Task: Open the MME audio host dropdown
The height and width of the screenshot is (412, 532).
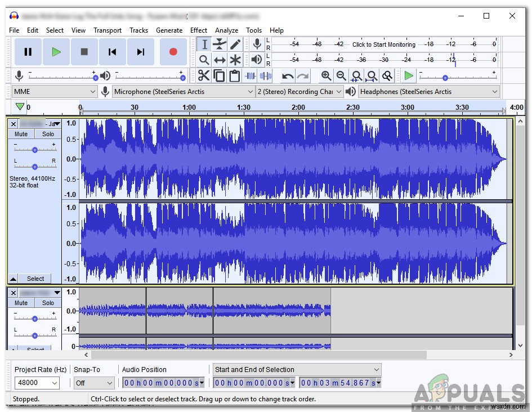Action: coord(55,92)
